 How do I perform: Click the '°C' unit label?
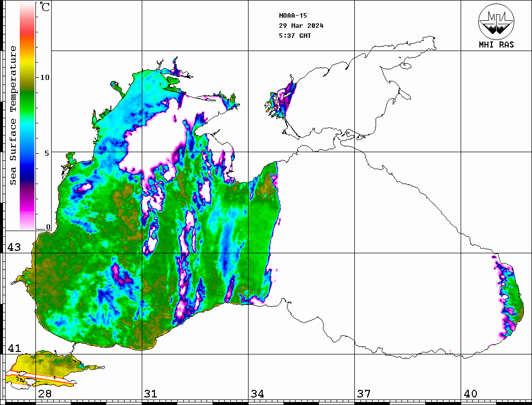click(x=45, y=7)
